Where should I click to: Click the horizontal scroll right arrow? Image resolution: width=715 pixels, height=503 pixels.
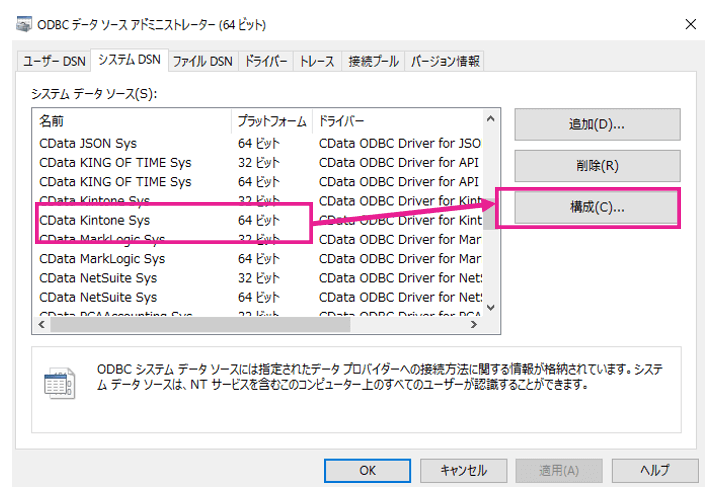(x=474, y=324)
